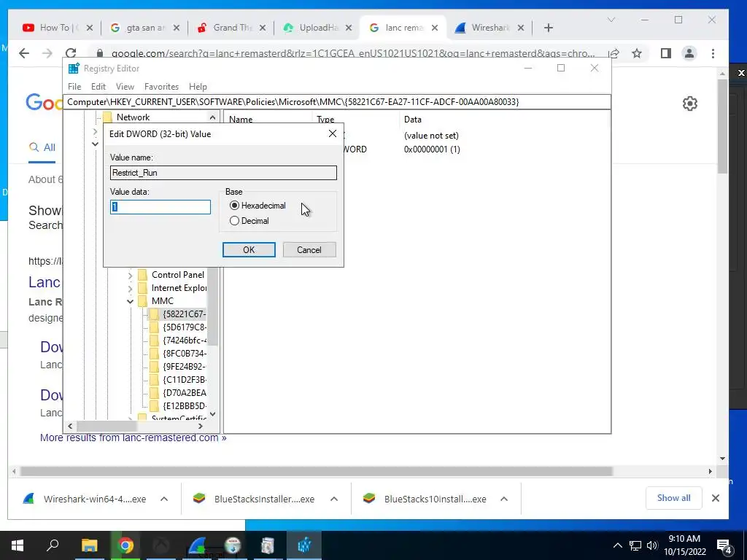Select the {58221C67- subkey
747x560 pixels.
pyautogui.click(x=185, y=314)
